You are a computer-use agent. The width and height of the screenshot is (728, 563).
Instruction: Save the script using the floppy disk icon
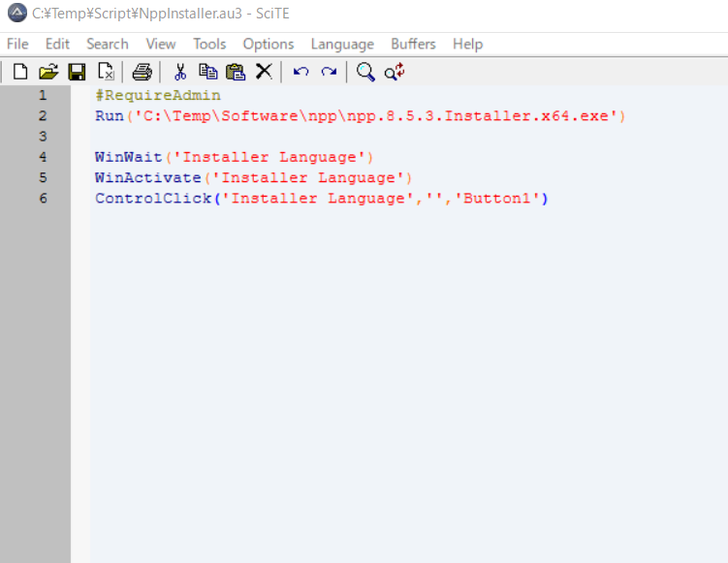[x=77, y=72]
